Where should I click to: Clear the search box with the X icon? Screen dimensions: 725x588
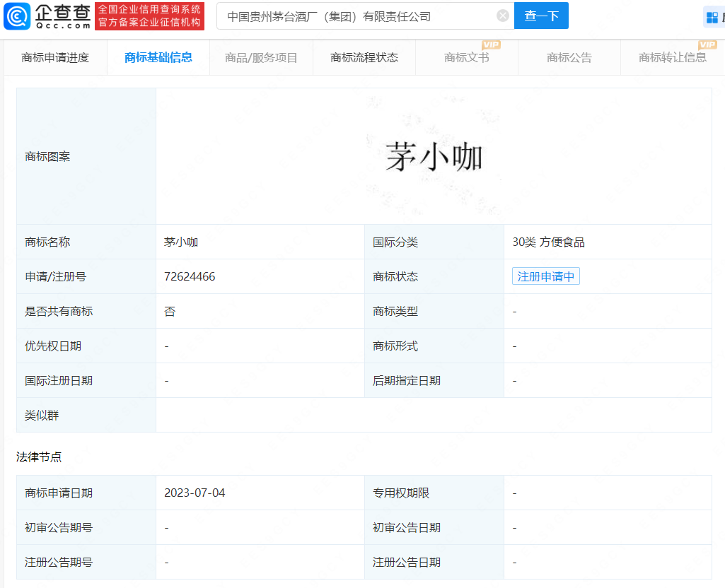tap(503, 16)
